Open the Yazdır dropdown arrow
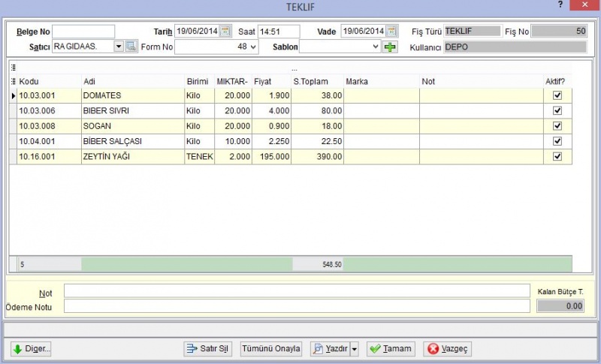The width and height of the screenshot is (601, 364). point(355,349)
